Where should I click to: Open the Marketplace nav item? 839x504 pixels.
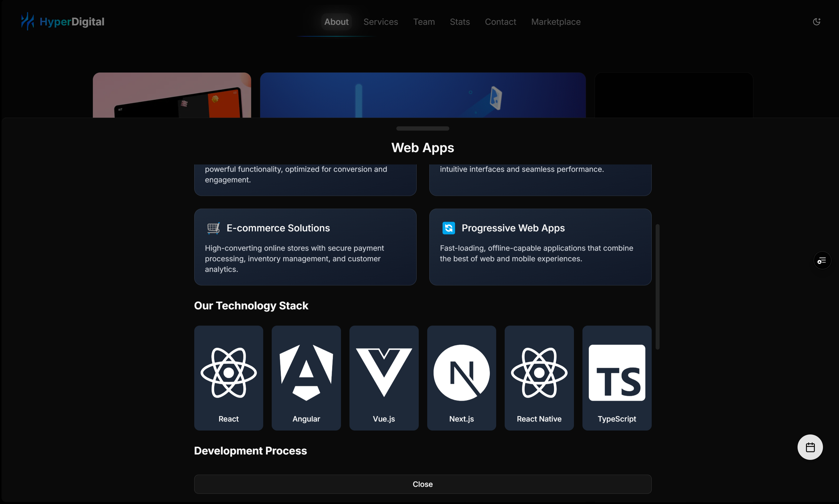coord(556,22)
